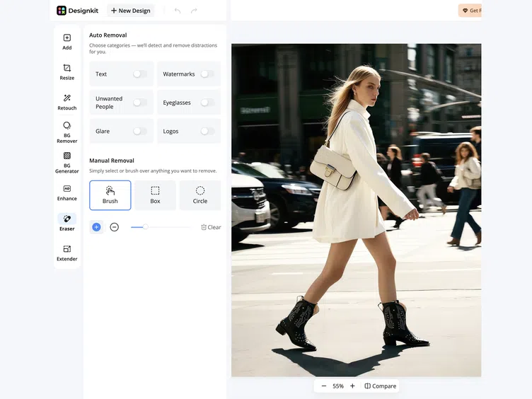Viewport: 532px width, 399px height.
Task: Open the Extender tool
Action: (66, 253)
